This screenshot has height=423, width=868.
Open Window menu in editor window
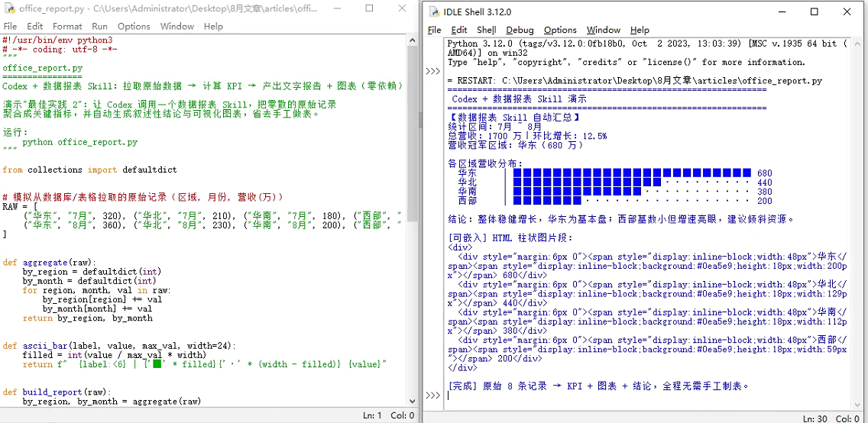tap(177, 26)
